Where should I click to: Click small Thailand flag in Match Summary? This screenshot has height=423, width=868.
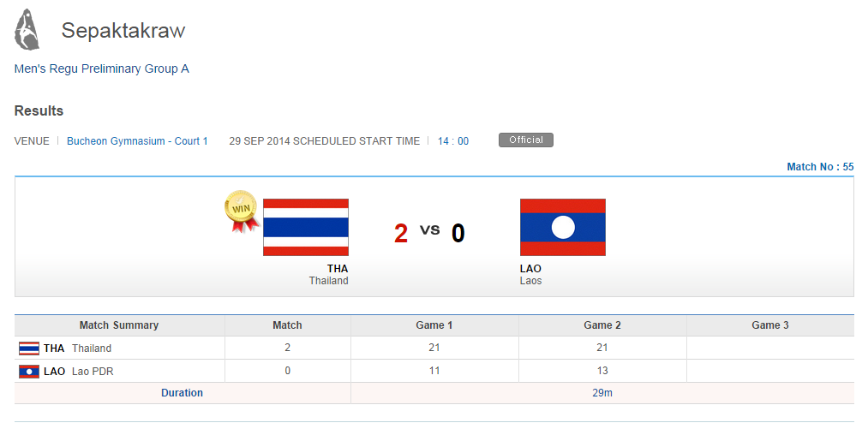coord(29,349)
